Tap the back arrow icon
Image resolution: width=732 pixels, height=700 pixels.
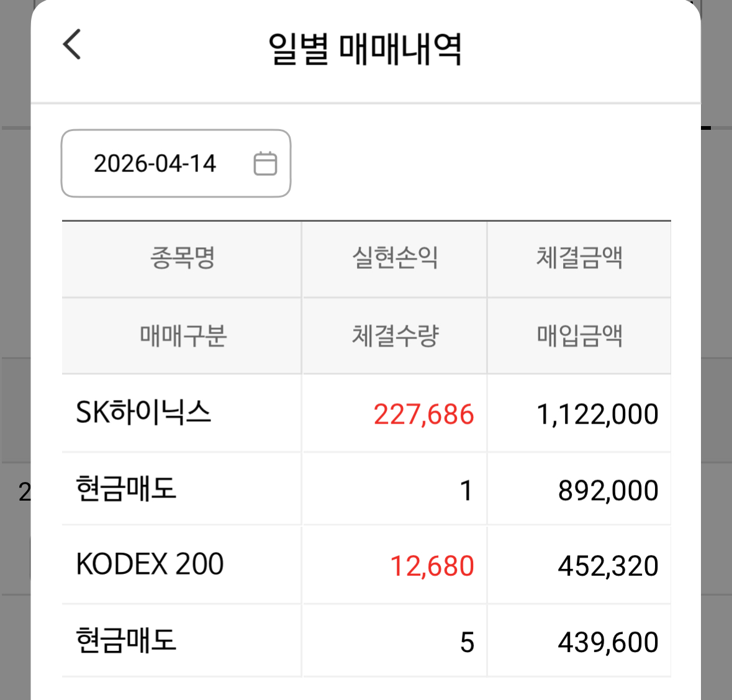[x=72, y=45]
